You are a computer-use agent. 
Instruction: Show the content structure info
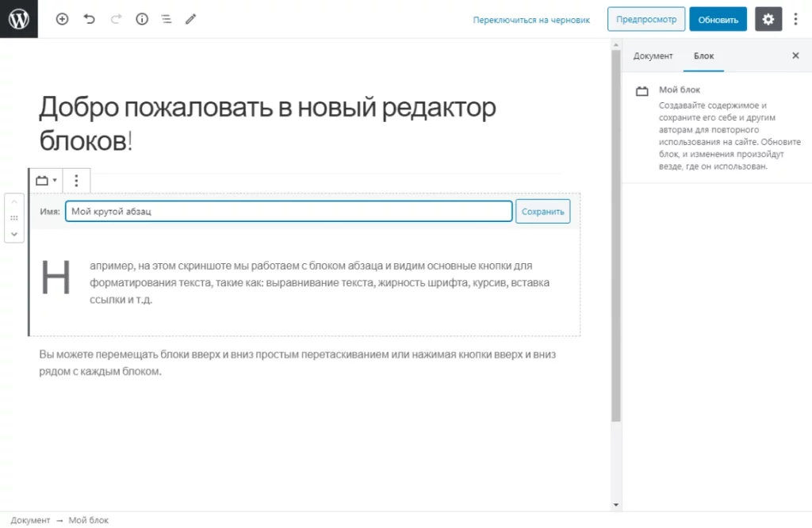click(x=141, y=19)
